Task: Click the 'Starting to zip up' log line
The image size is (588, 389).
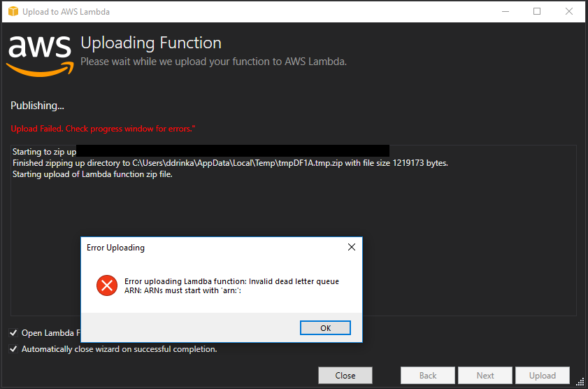Action: (x=44, y=152)
